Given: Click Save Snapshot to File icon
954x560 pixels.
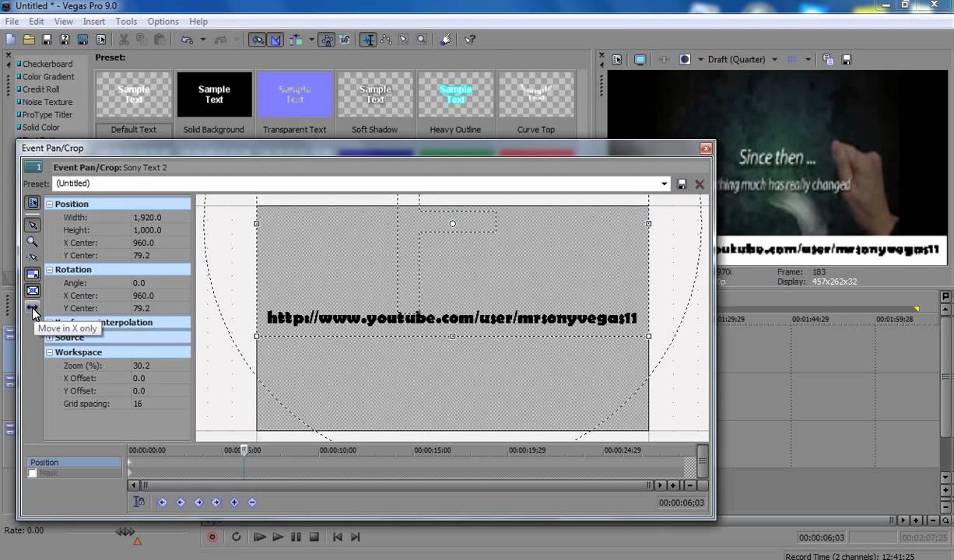Looking at the screenshot, I should coord(847,59).
